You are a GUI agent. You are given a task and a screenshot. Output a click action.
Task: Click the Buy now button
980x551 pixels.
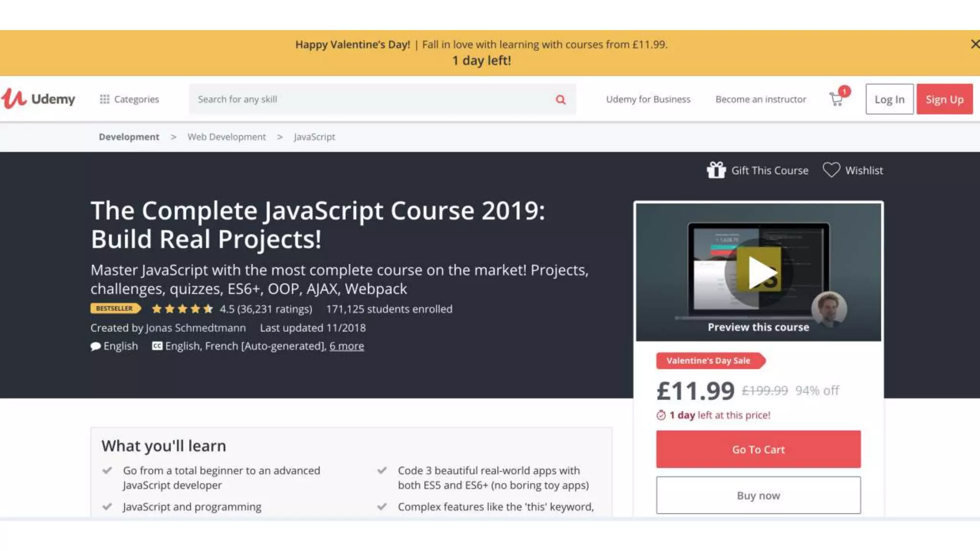pyautogui.click(x=758, y=496)
